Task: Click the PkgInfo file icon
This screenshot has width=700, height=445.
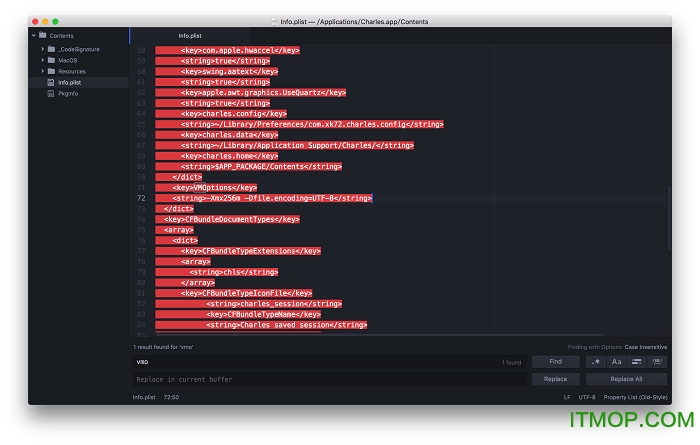Action: click(51, 93)
